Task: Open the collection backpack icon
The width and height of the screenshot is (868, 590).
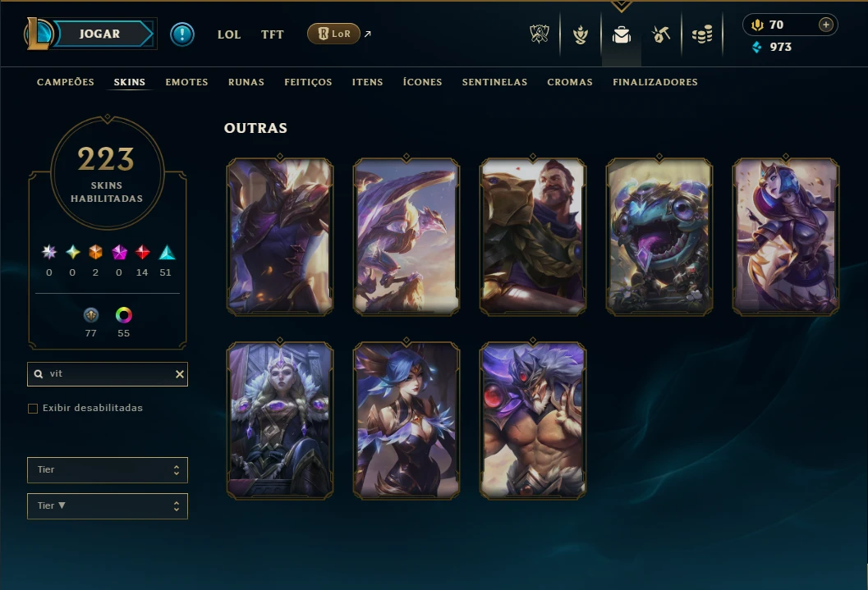Action: pos(622,34)
